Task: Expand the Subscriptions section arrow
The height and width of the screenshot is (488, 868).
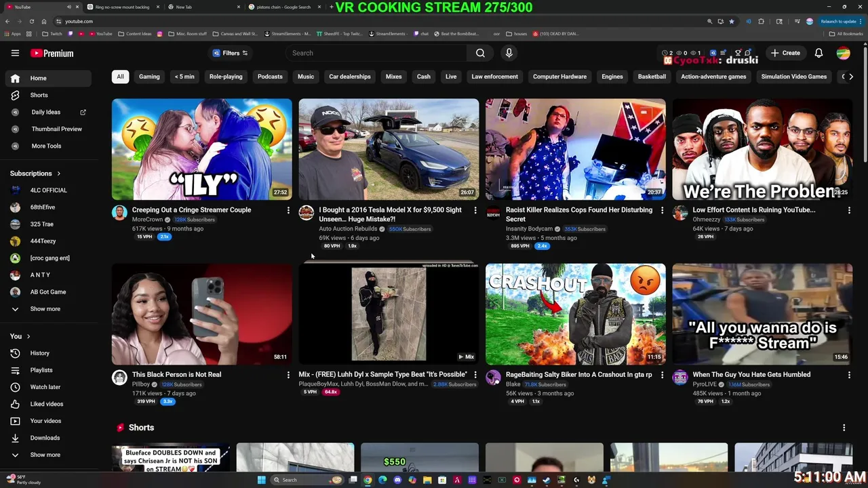Action: [59, 174]
